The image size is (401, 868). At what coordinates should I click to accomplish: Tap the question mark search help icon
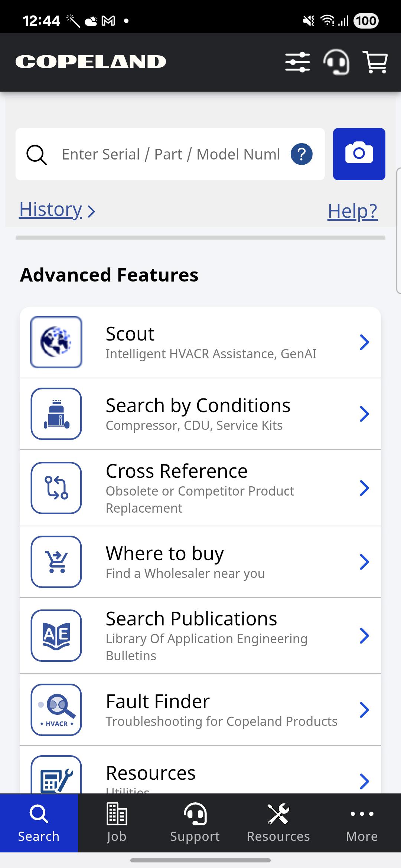301,154
